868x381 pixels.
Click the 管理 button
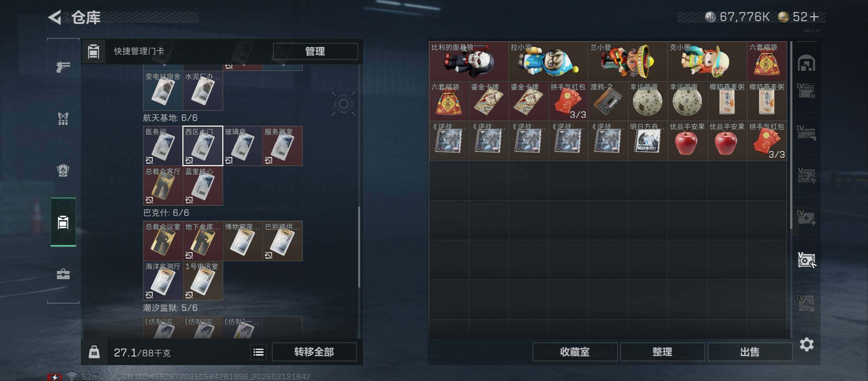point(315,52)
